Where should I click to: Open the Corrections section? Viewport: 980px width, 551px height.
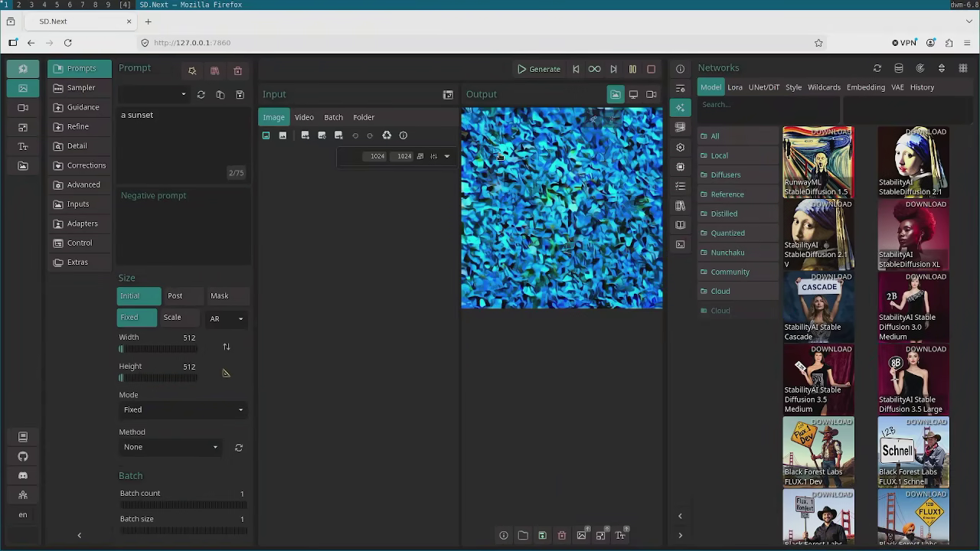(x=80, y=165)
